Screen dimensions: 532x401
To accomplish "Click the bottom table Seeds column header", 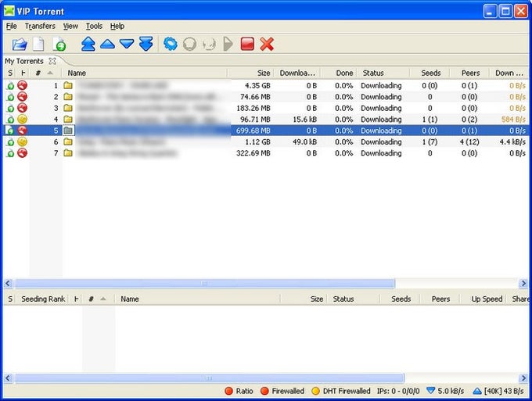I will point(401,299).
